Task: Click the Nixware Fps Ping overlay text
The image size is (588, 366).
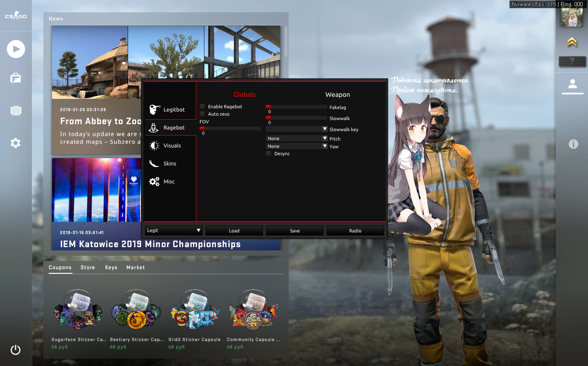Action: pos(548,4)
